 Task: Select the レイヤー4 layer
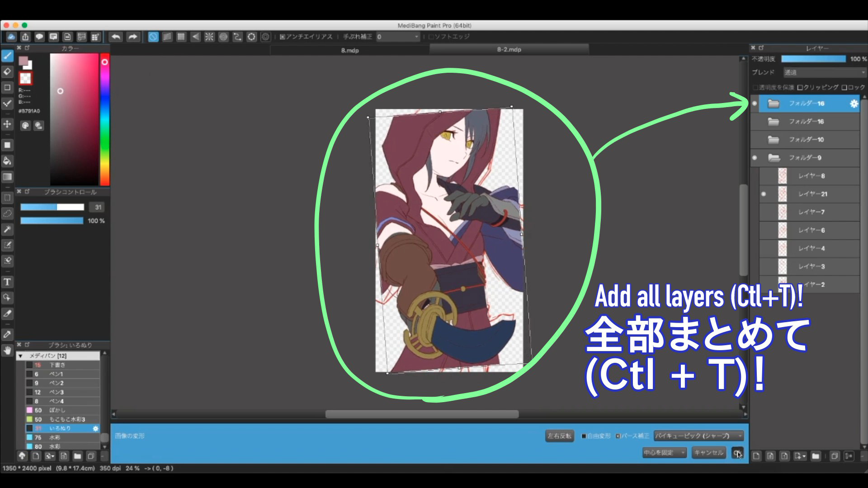(809, 248)
